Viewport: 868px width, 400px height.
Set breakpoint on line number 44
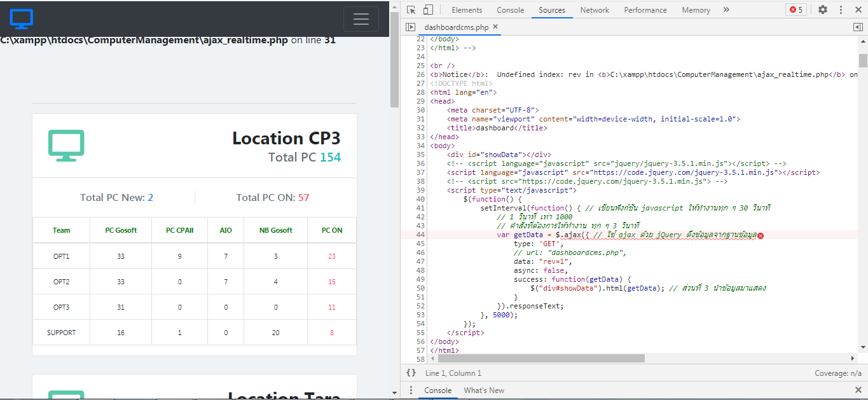(x=419, y=235)
